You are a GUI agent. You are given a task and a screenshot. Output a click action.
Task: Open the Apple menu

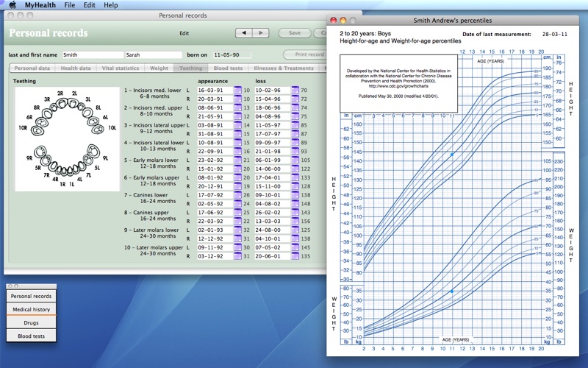12,5
